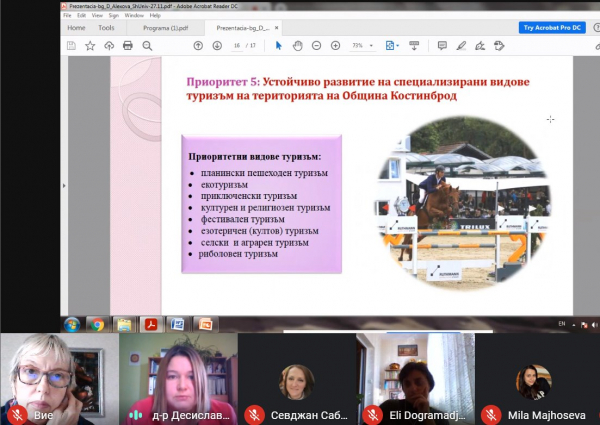The height and width of the screenshot is (425, 600).
Task: Go to next page with the down arrow
Action: pyautogui.click(x=216, y=45)
